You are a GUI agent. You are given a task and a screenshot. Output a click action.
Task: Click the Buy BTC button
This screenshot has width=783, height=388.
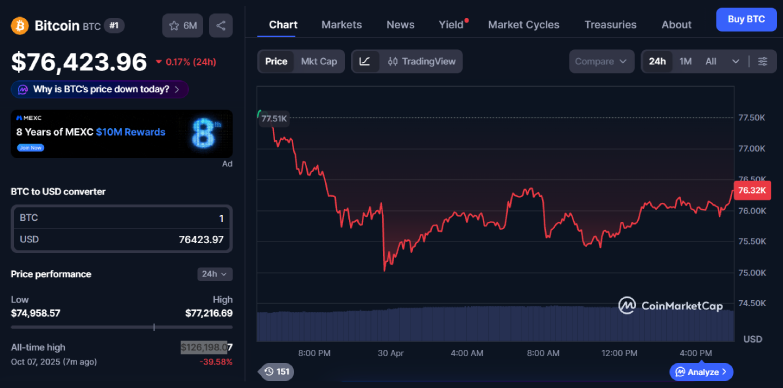746,19
